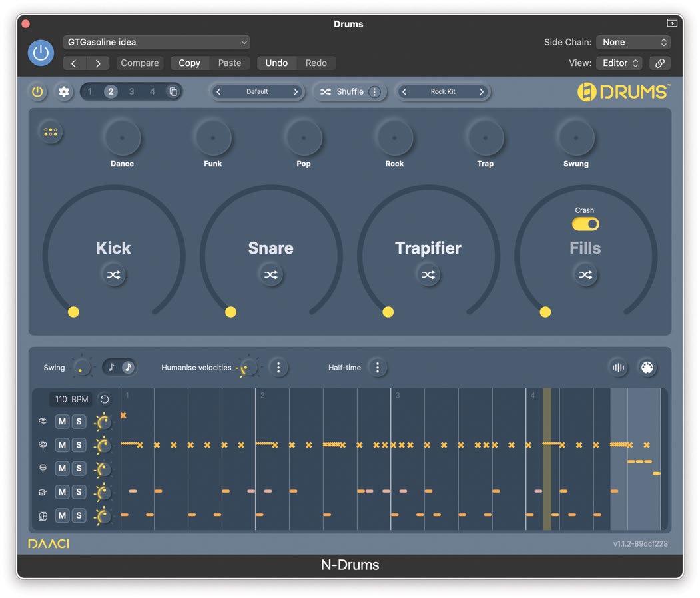
Task: Switch to the next kit after Rock Kit
Action: pyautogui.click(x=482, y=91)
